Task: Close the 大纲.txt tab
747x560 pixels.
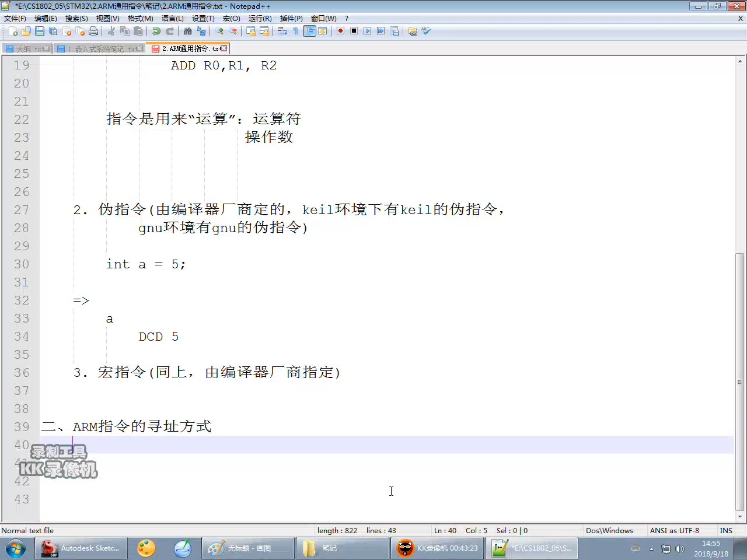Action: 47,48
